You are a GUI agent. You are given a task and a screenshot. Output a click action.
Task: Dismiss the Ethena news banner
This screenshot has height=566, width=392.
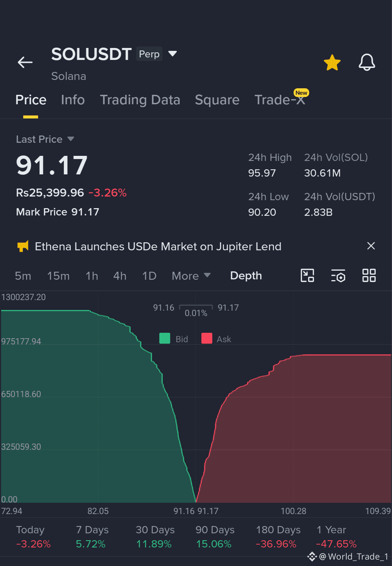[x=371, y=246]
